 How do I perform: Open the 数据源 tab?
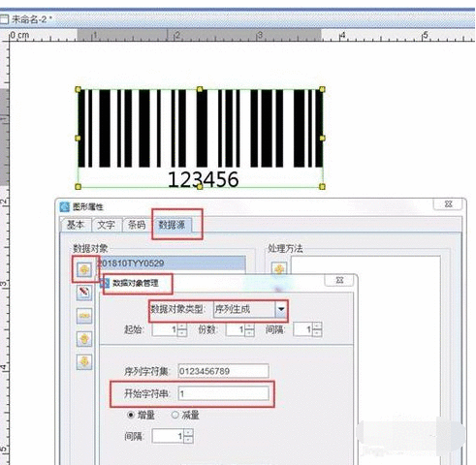pyautogui.click(x=173, y=225)
